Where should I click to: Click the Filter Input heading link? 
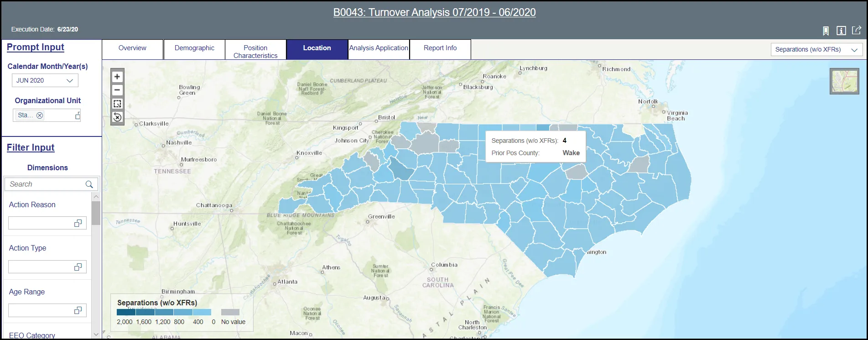31,147
